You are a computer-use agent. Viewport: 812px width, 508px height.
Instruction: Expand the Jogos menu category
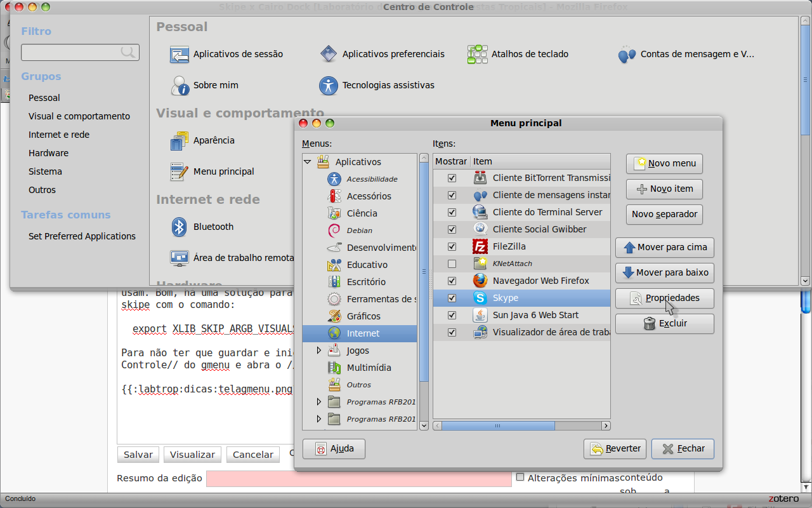click(x=319, y=351)
